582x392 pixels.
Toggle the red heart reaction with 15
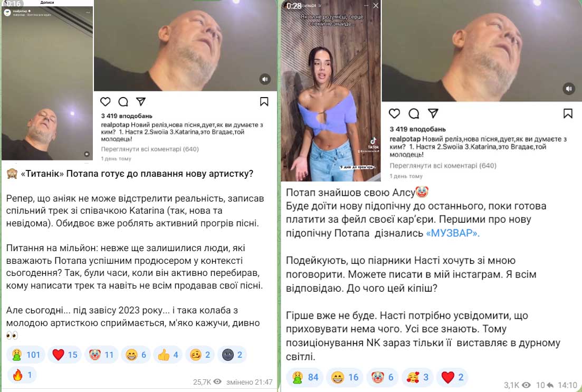(64, 355)
